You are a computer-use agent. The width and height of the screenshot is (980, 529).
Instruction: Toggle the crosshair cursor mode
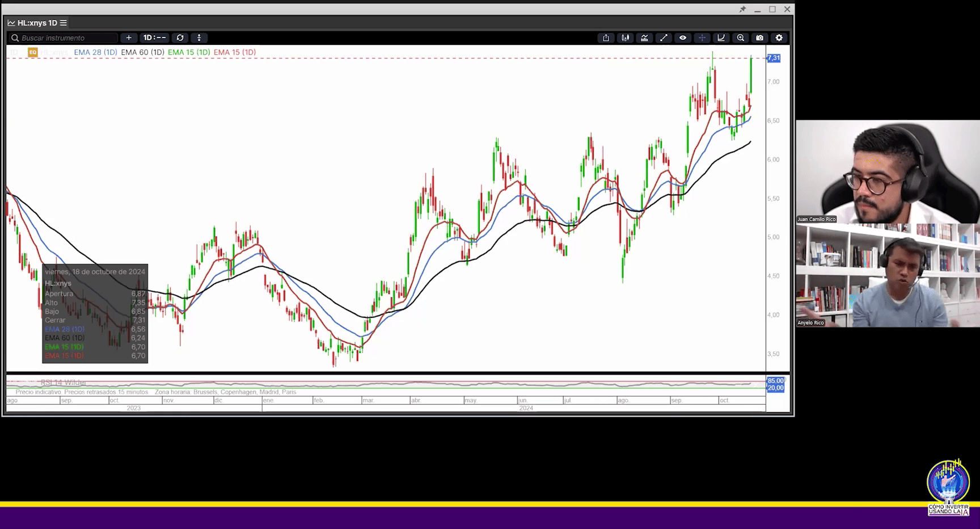click(x=702, y=38)
